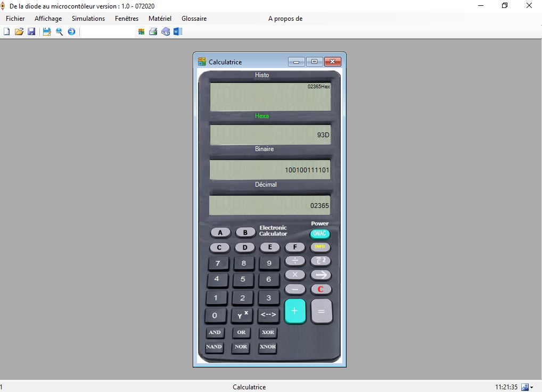Open the help book icon in the toolbar
Viewport: 542px width, 392px height.
point(165,31)
